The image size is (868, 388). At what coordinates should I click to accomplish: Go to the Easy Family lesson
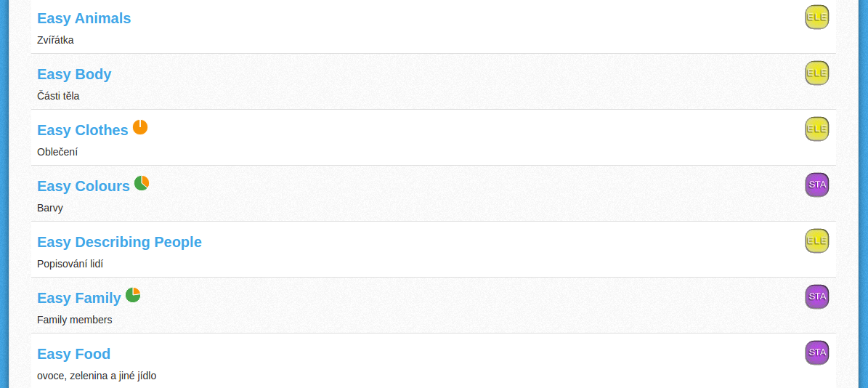[79, 298]
